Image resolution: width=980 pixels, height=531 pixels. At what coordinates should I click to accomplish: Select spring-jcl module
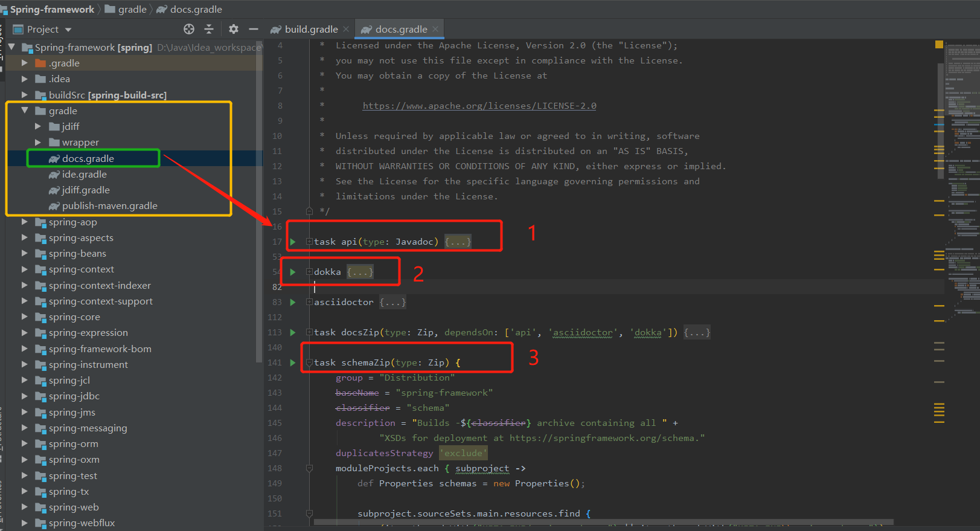pyautogui.click(x=69, y=380)
